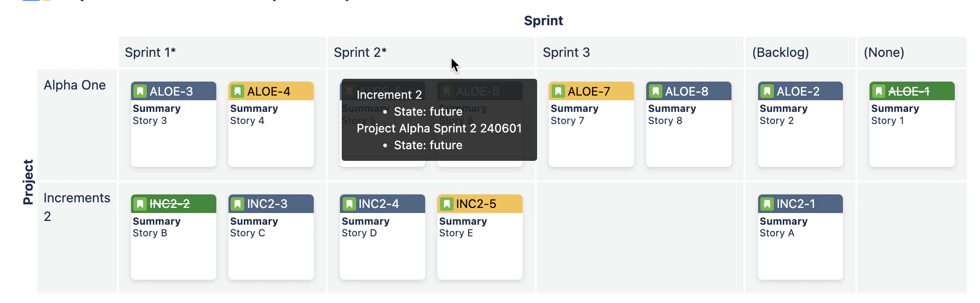Select the Sprint 1* column header

[222, 52]
